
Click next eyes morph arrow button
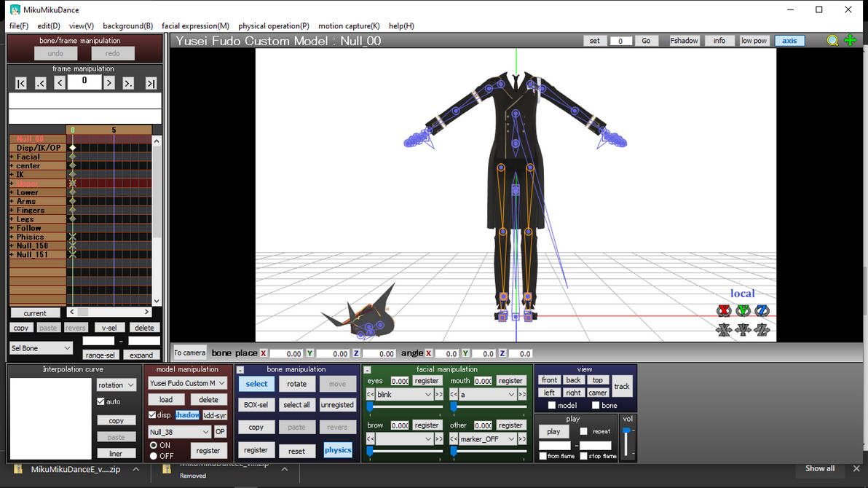(438, 394)
